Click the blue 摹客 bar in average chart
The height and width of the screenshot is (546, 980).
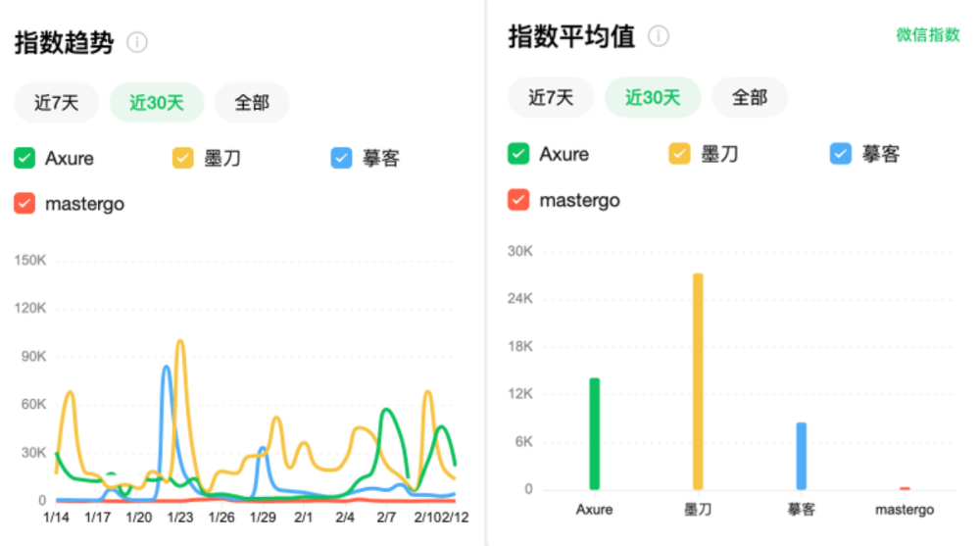click(x=801, y=456)
